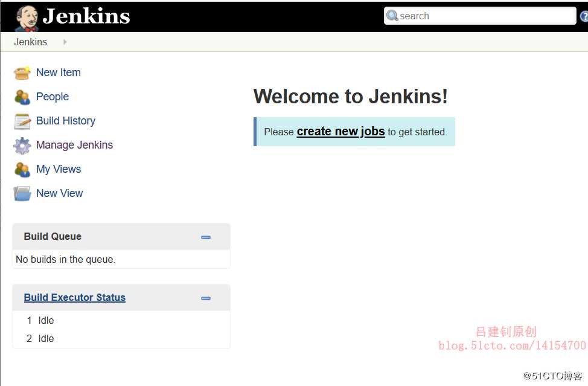Click the Build History notepad icon
The image size is (588, 386).
click(x=22, y=121)
